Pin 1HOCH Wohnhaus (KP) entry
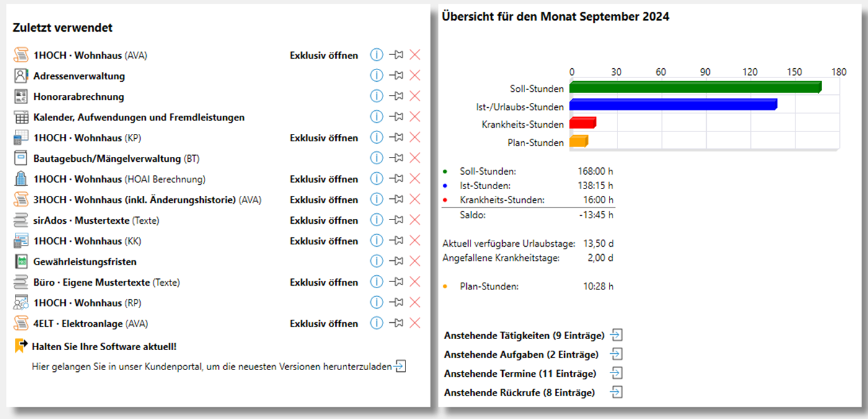 [396, 138]
